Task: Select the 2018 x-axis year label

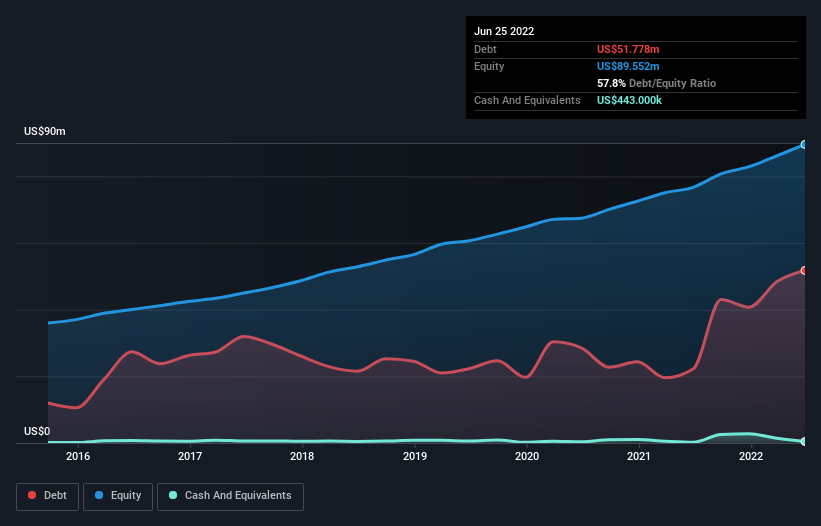Action: pos(302,457)
